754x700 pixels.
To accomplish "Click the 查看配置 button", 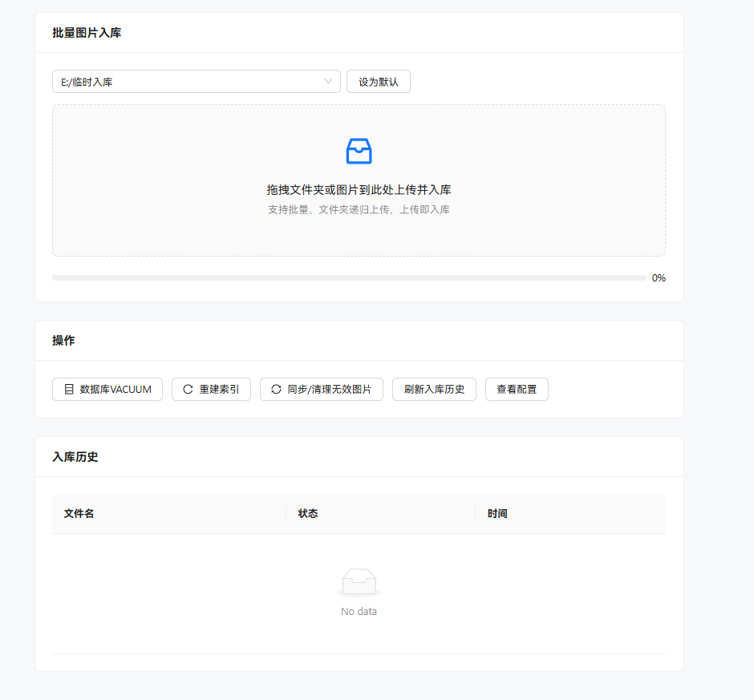I will [517, 389].
